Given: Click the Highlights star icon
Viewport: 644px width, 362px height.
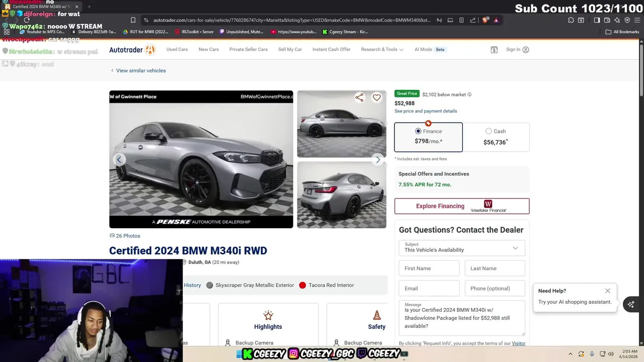Looking at the screenshot, I should (x=268, y=315).
